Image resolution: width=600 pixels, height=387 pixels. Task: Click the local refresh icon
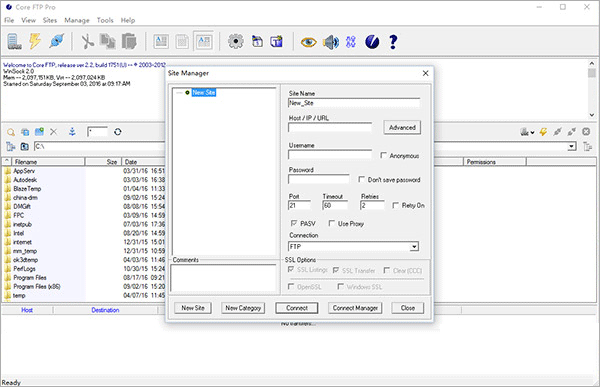coord(118,132)
